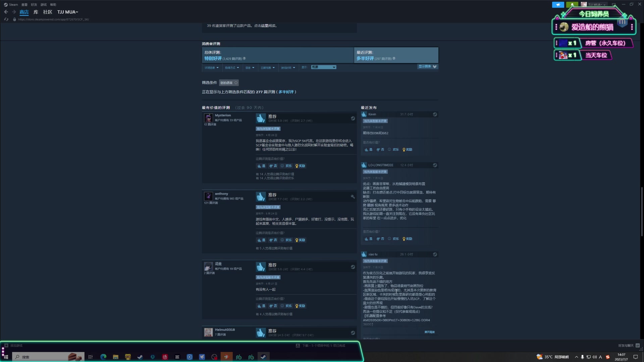Click the steam icon on Mysterion's review
Viewport: 644px width, 362px height.
(353, 118)
